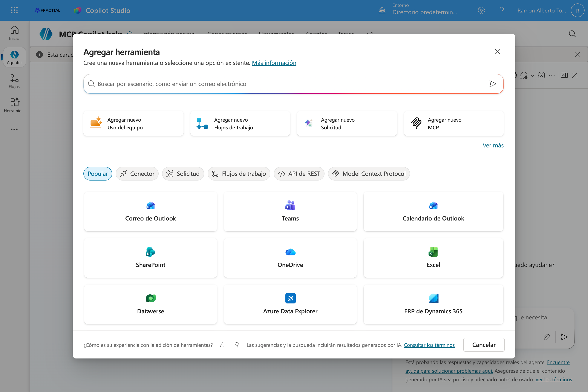The width and height of the screenshot is (588, 392).
Task: Open the Más información link
Action: pyautogui.click(x=274, y=63)
